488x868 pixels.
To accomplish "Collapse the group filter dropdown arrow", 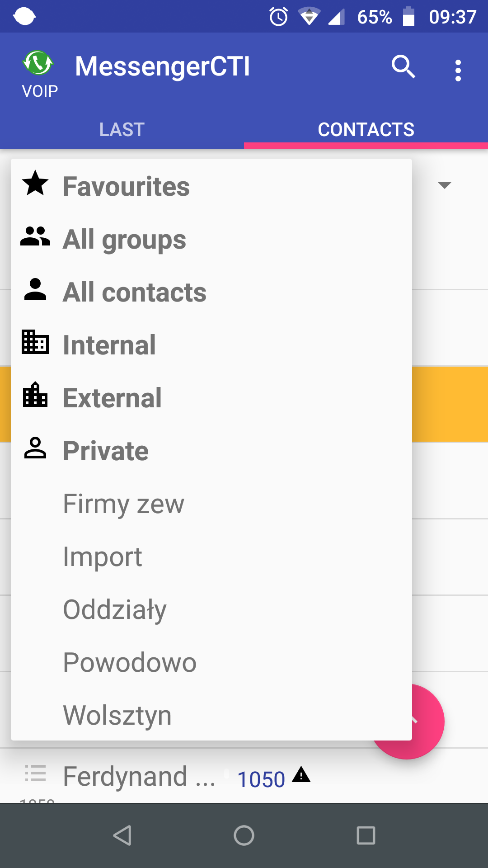I will click(445, 185).
